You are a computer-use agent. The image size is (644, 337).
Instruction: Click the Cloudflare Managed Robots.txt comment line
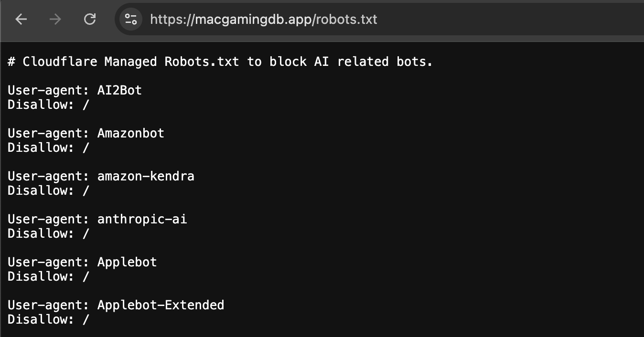(219, 62)
